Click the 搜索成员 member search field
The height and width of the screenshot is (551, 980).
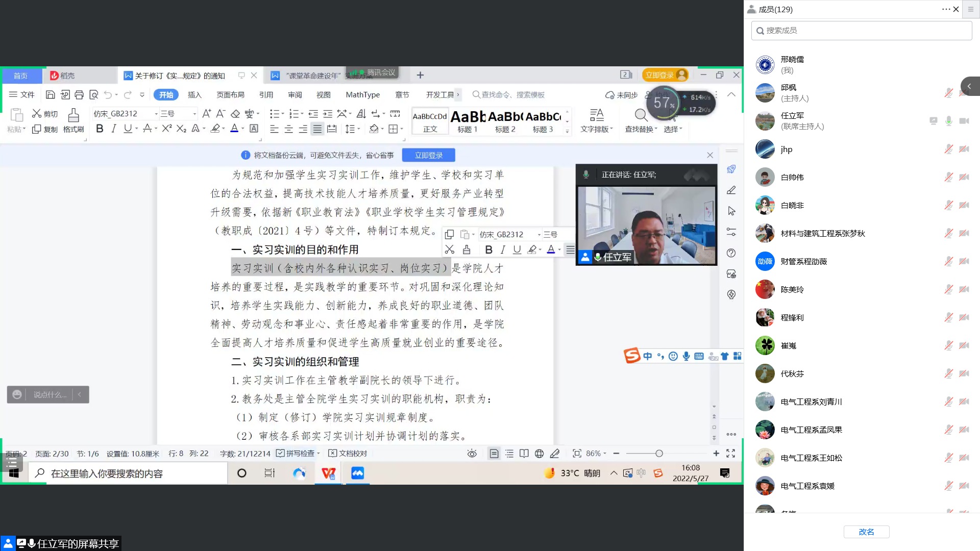[x=862, y=31]
